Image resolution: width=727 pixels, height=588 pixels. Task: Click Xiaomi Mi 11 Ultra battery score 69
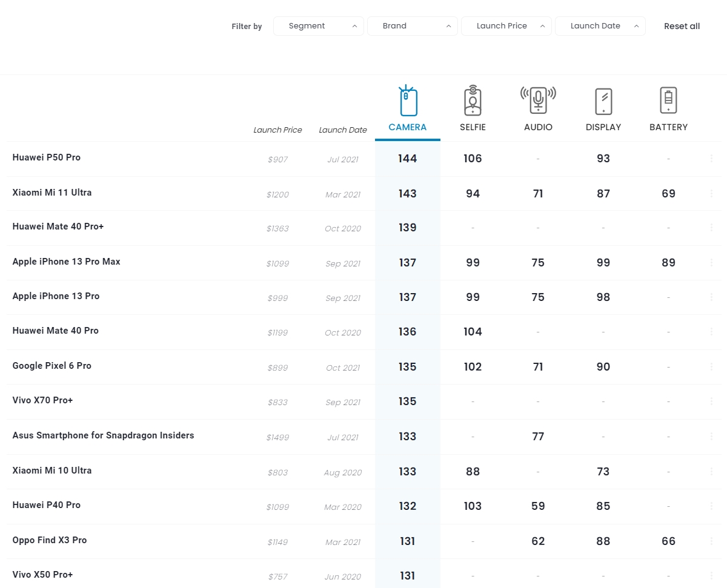pos(668,194)
